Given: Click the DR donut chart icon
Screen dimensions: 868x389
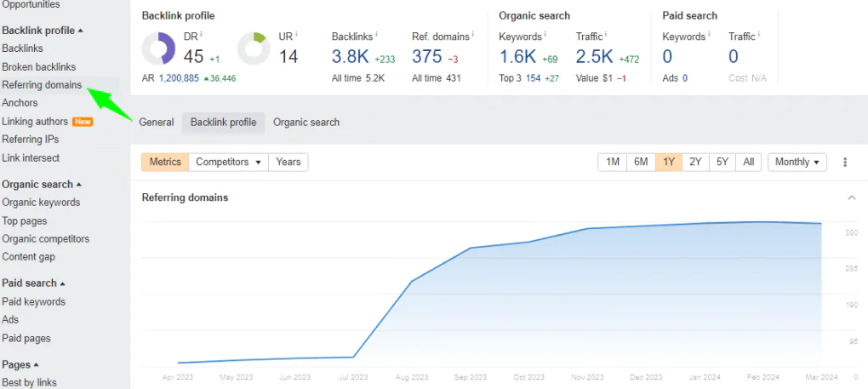Looking at the screenshot, I should pos(158,49).
